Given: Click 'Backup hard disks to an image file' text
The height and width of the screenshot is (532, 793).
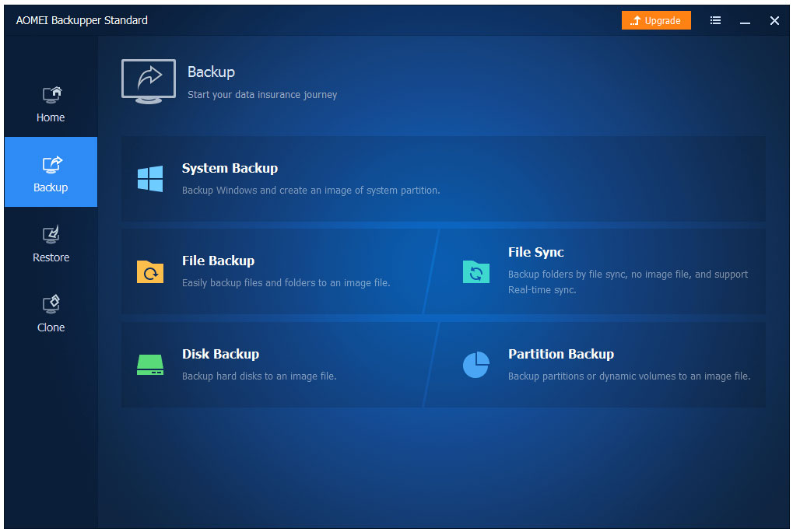Looking at the screenshot, I should click(x=259, y=376).
